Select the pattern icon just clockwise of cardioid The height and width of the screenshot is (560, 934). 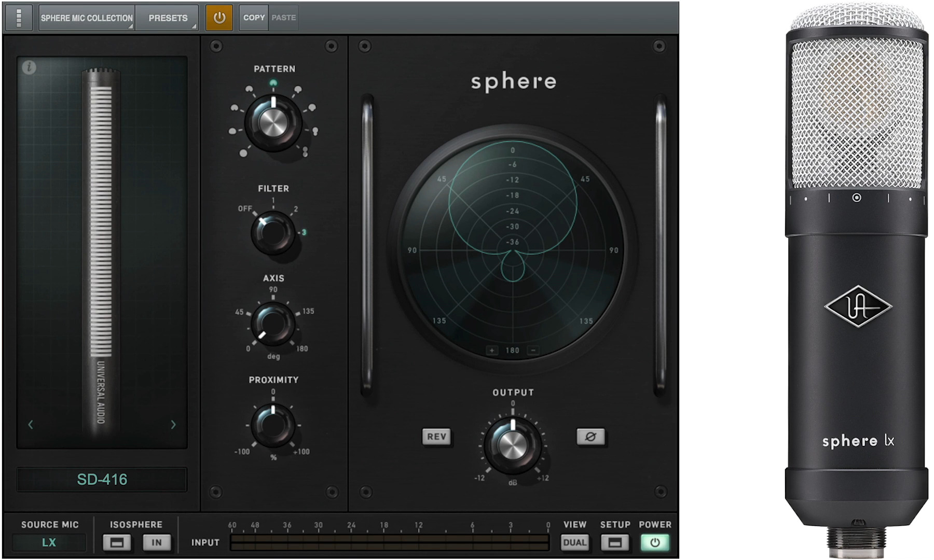[x=297, y=90]
